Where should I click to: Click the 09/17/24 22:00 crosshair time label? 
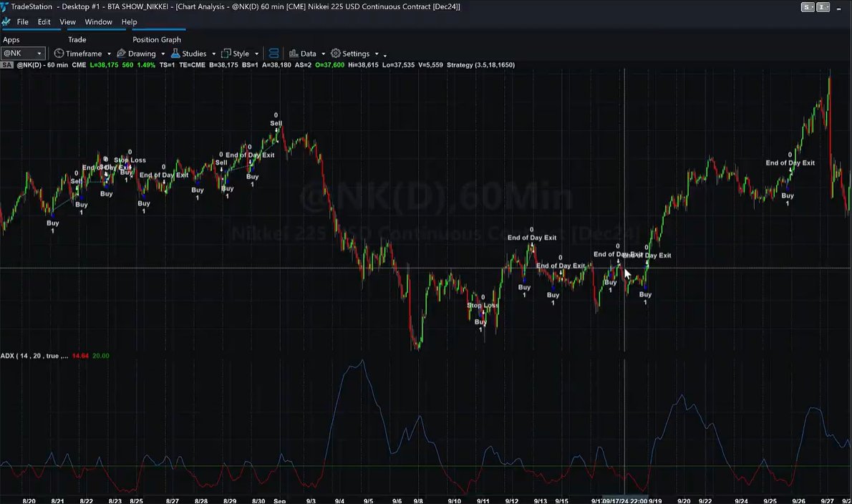[x=624, y=500]
